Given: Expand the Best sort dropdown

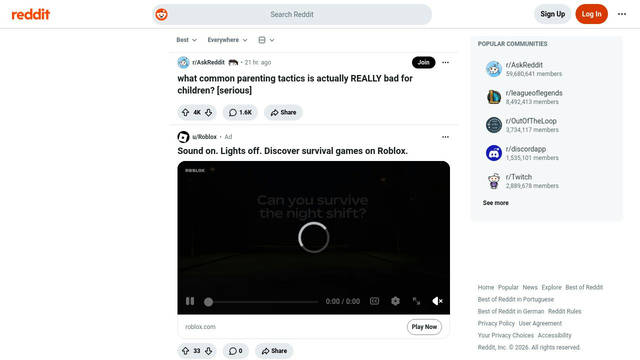Looking at the screenshot, I should pyautogui.click(x=187, y=40).
